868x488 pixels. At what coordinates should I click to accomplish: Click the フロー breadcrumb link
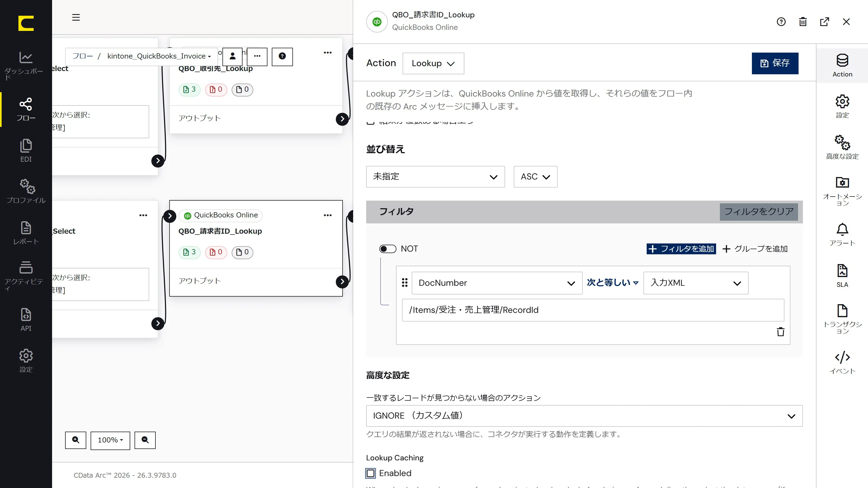click(x=82, y=56)
